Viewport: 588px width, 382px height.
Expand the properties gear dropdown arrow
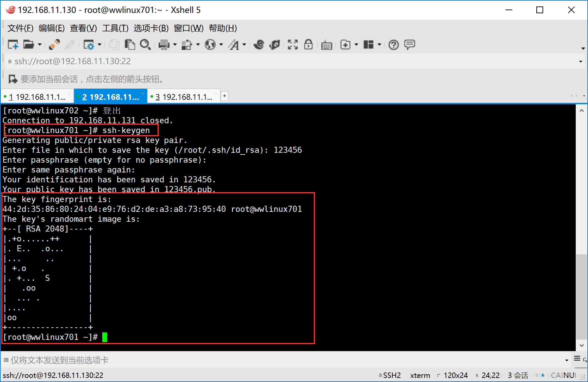pyautogui.click(x=100, y=44)
